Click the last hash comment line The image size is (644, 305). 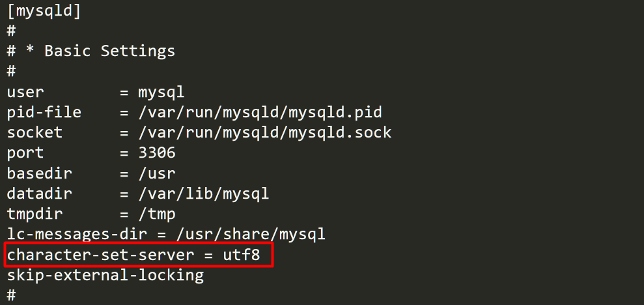(x=11, y=295)
